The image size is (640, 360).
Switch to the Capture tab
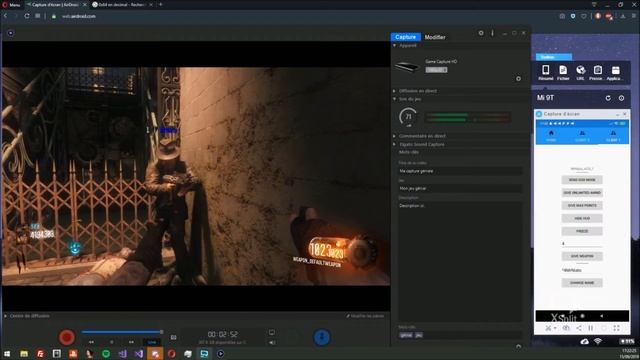point(405,37)
